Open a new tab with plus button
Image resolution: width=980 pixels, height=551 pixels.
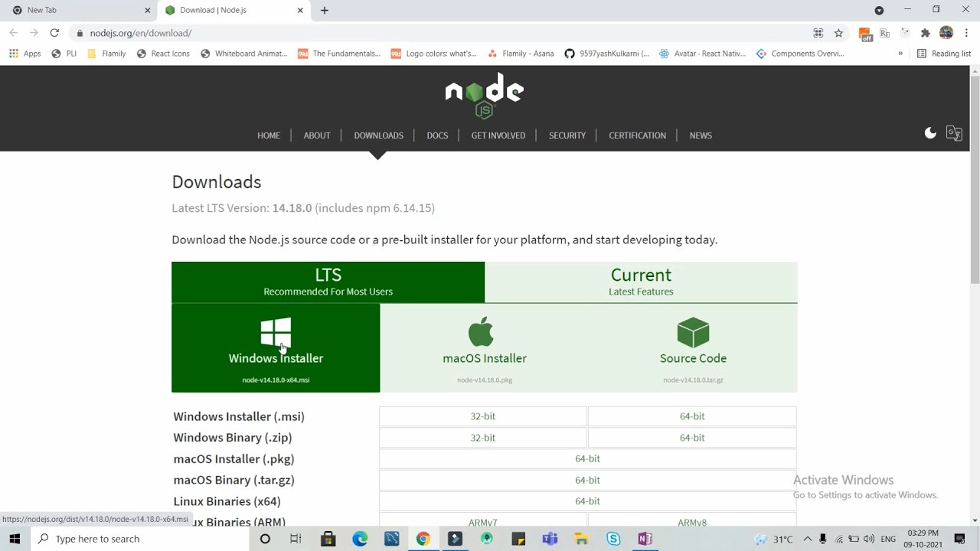click(x=325, y=10)
